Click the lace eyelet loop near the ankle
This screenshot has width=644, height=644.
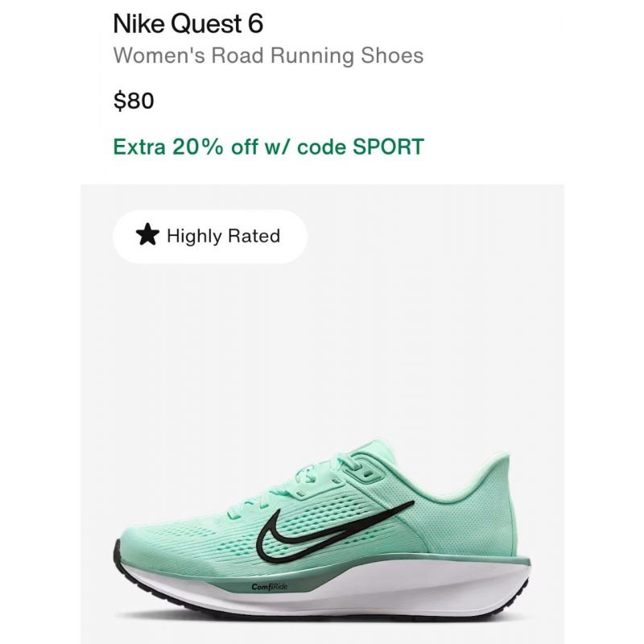pos(367,475)
